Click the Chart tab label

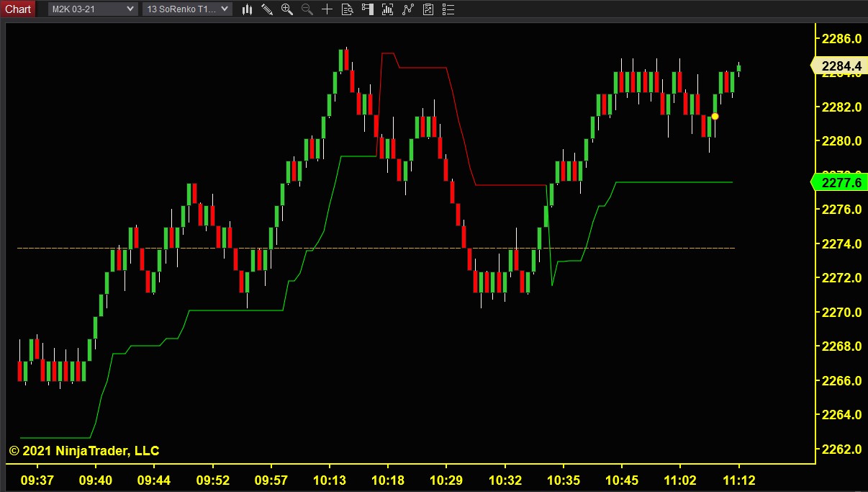pos(18,9)
